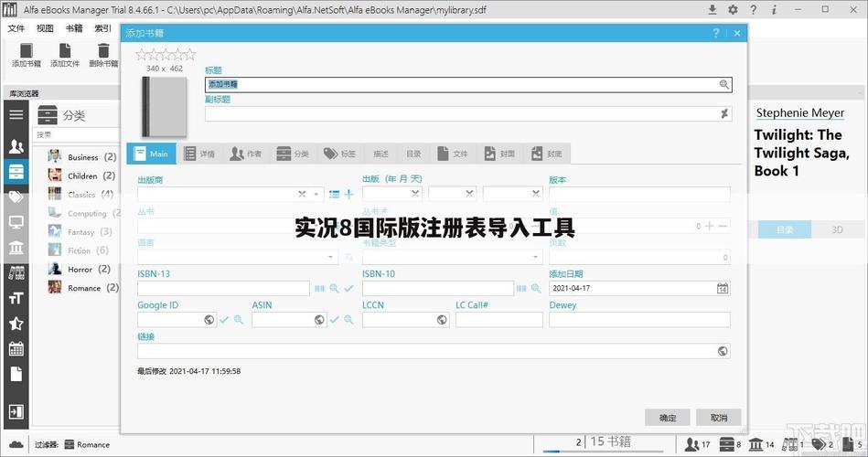Screen dimensions: 868x457
Task: Open the 书籍 menu
Action: pyautogui.click(x=74, y=28)
